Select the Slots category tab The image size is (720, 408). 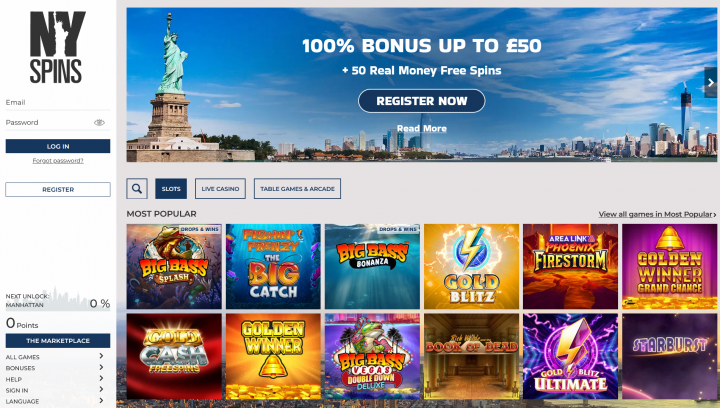pos(171,189)
